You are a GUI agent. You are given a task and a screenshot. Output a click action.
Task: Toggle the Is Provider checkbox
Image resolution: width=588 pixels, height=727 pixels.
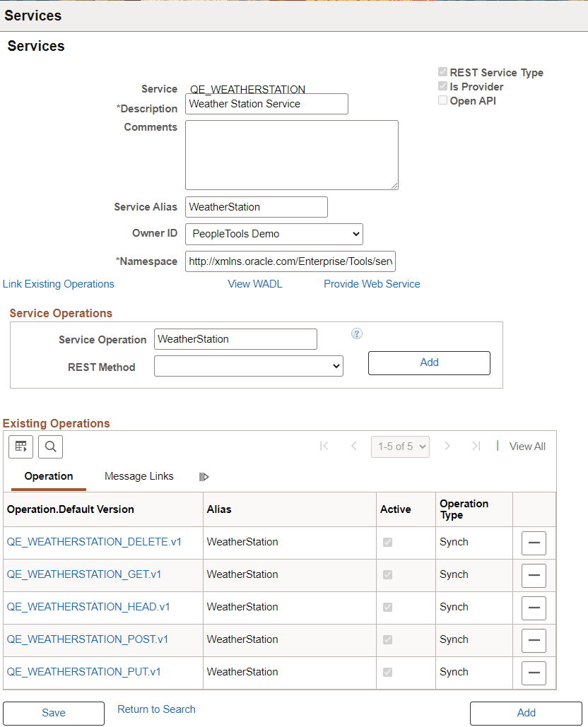[x=443, y=86]
